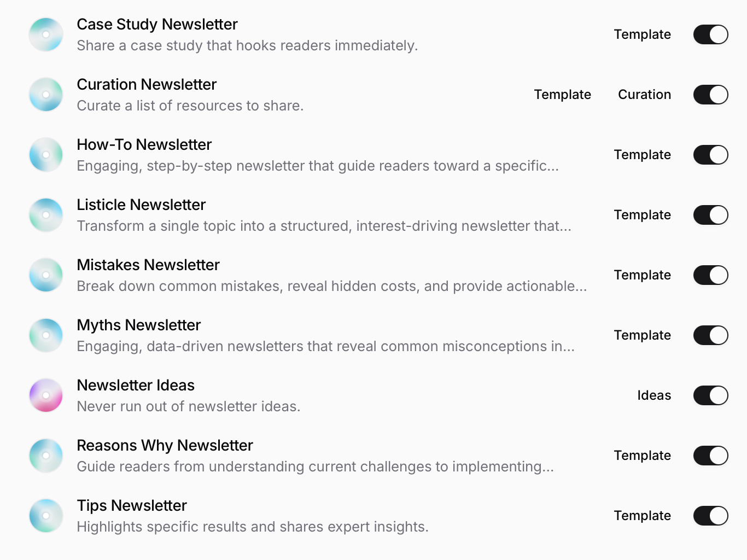Open the Mistakes Newsletter title
The height and width of the screenshot is (560, 747).
(x=148, y=265)
